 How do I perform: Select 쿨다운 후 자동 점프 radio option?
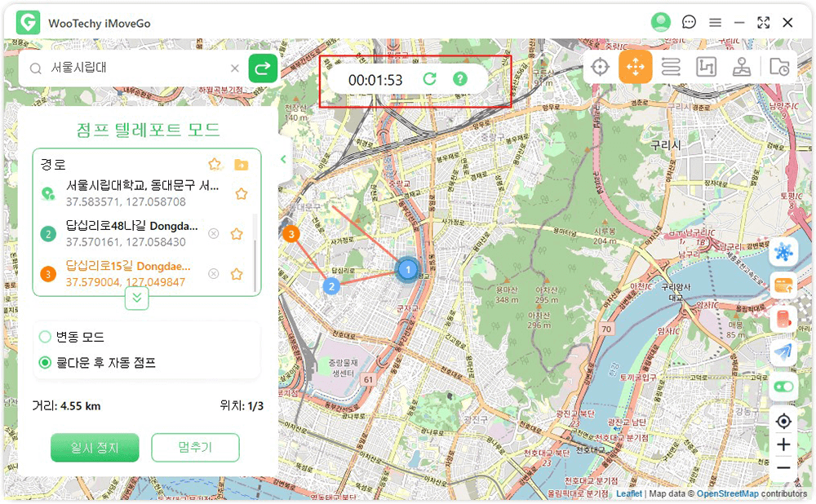click(46, 362)
